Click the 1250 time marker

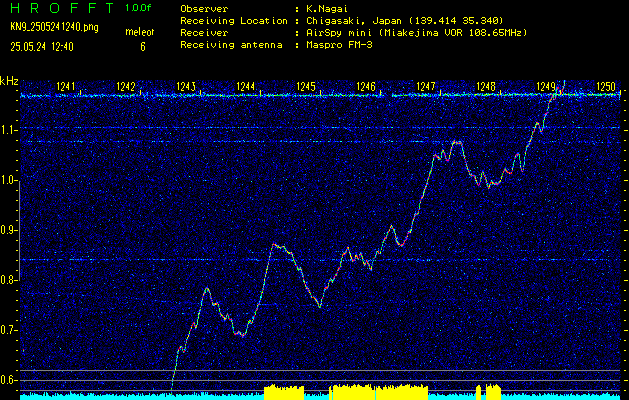(606, 86)
